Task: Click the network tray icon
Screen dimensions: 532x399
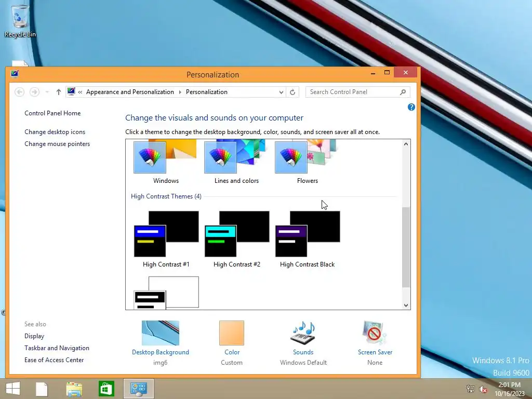Action: pos(470,389)
